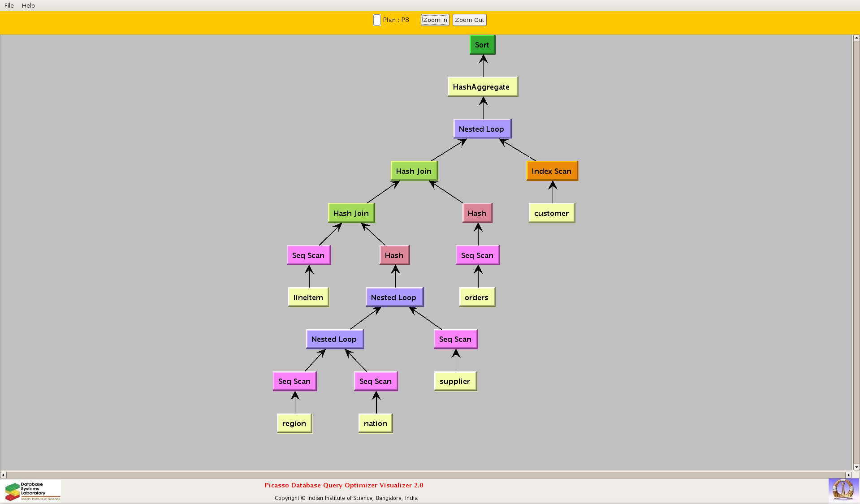The width and height of the screenshot is (860, 504).
Task: Click the Database Systems Laboratory logo
Action: pos(33,491)
